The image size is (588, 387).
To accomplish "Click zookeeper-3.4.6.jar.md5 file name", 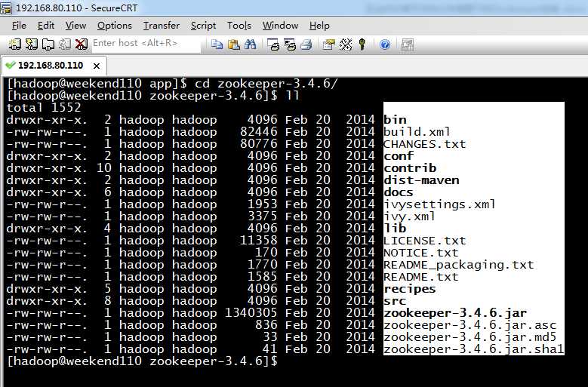I will [x=470, y=336].
